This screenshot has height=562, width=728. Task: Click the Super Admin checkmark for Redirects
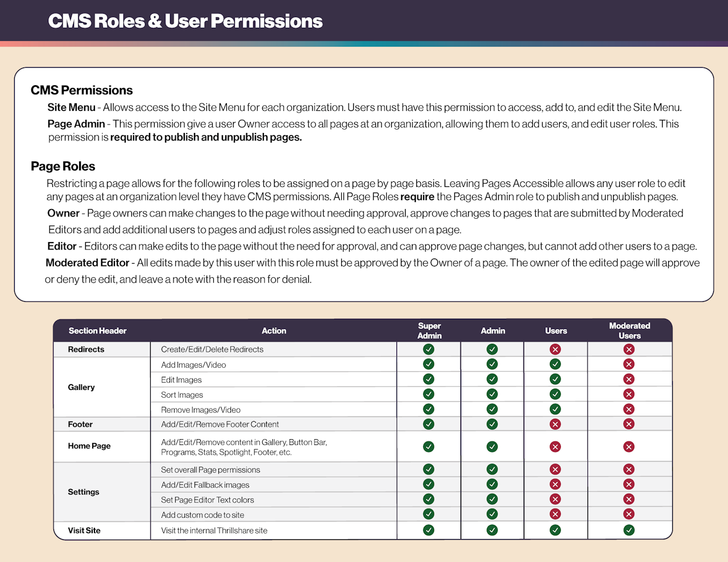pos(429,349)
